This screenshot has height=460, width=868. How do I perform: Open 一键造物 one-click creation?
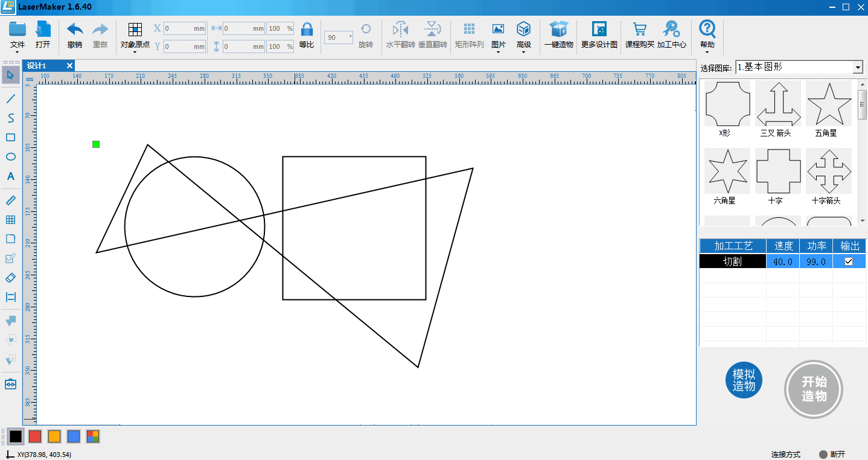(x=558, y=35)
